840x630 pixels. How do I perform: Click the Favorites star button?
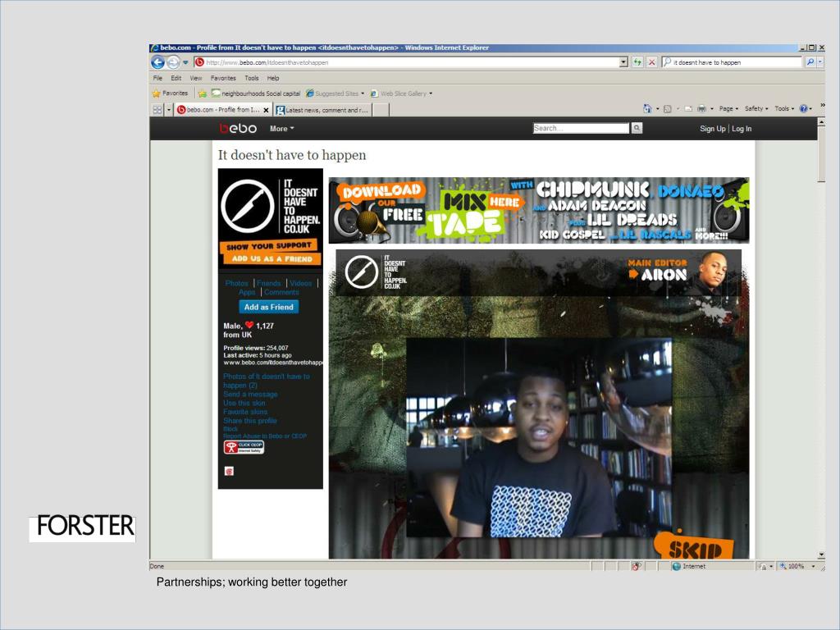tap(170, 94)
